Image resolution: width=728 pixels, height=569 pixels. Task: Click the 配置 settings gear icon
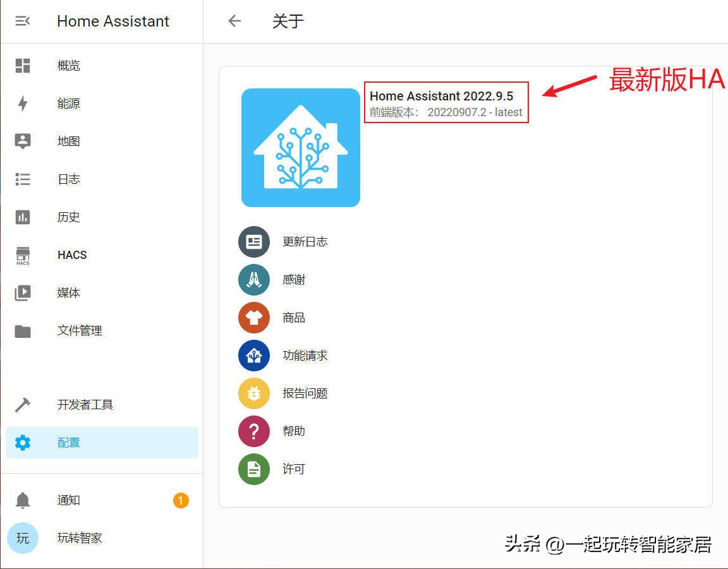[x=22, y=442]
